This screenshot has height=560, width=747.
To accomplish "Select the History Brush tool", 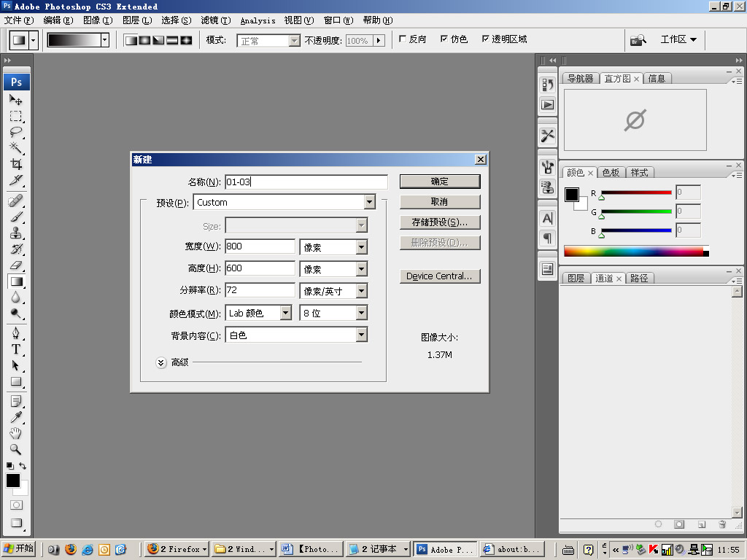I will click(x=16, y=249).
